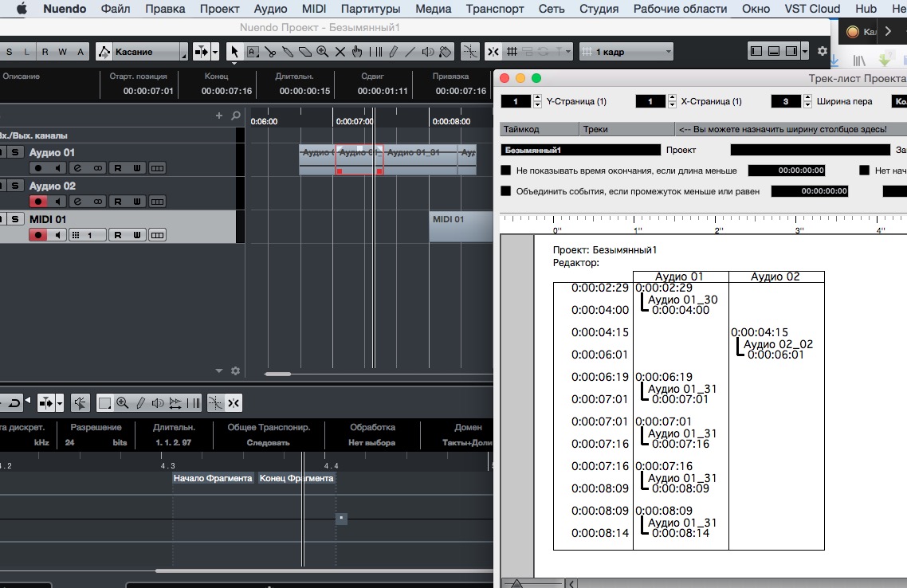Enable Record on Аудио 01 track
Image resolution: width=907 pixels, height=588 pixels.
pyautogui.click(x=38, y=168)
